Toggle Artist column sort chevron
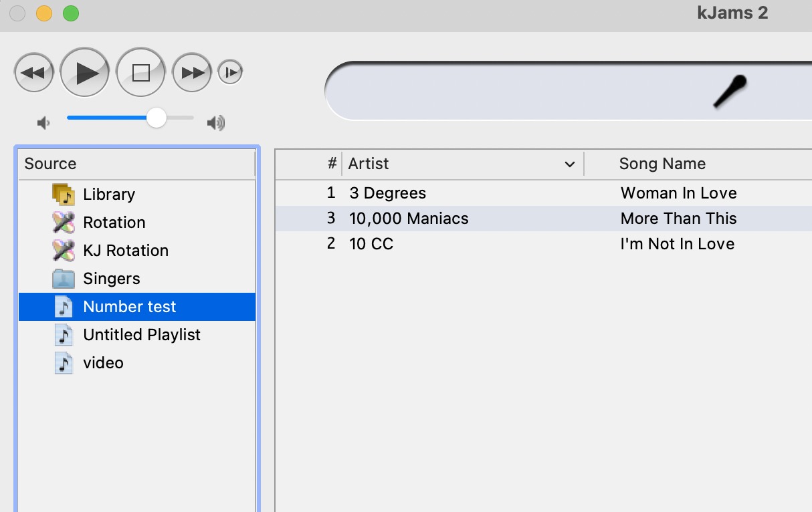This screenshot has width=812, height=512. [569, 164]
